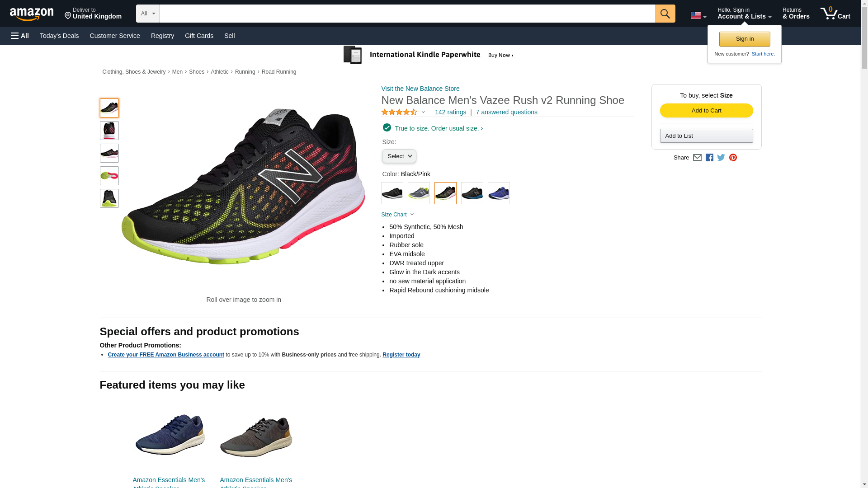Share product on Pinterest
Image resolution: width=868 pixels, height=488 pixels.
coord(733,158)
